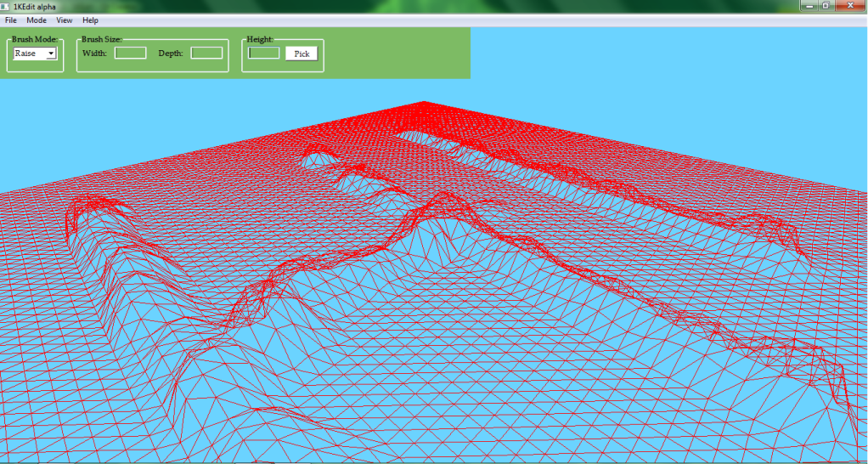Click the Pick height button
The image size is (868, 464).
pyautogui.click(x=302, y=54)
